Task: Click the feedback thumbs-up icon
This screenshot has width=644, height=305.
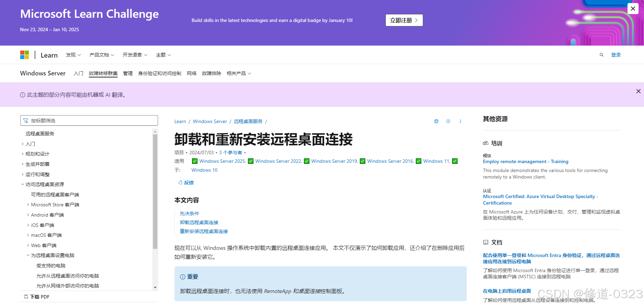Action: point(180,182)
